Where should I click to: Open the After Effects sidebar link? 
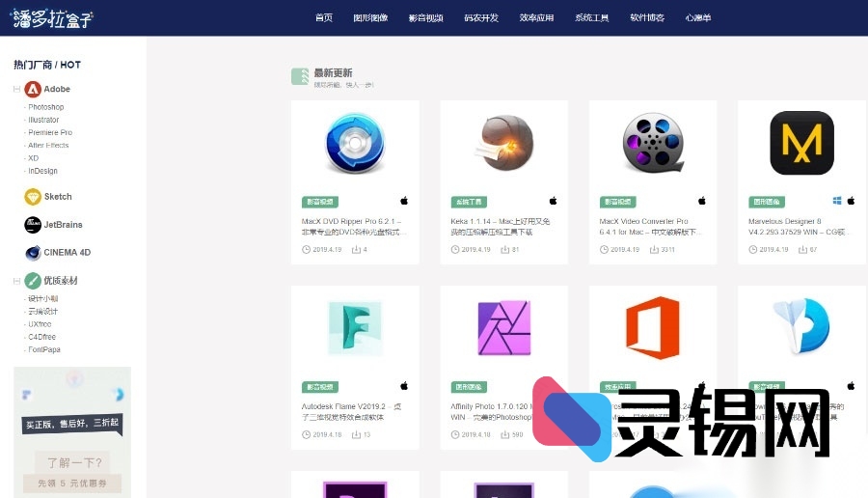pos(48,145)
